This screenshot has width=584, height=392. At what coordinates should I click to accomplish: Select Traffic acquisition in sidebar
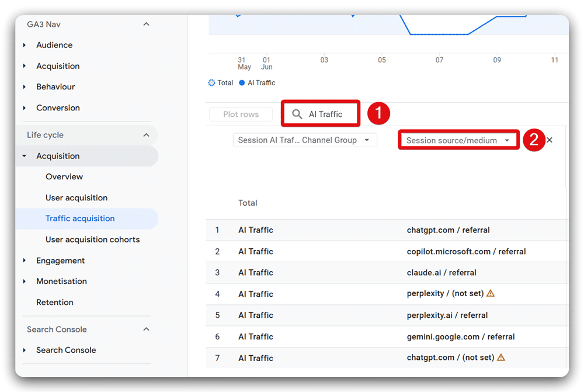(80, 218)
